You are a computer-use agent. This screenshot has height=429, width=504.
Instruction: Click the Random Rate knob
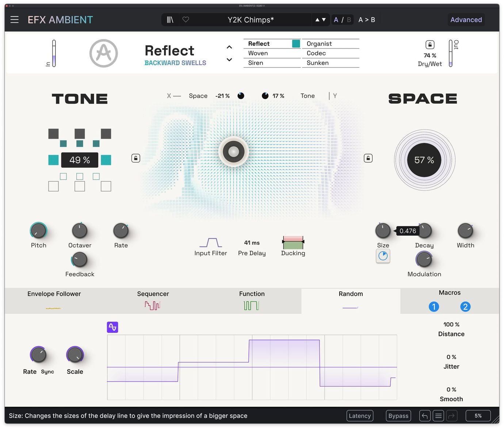click(38, 355)
